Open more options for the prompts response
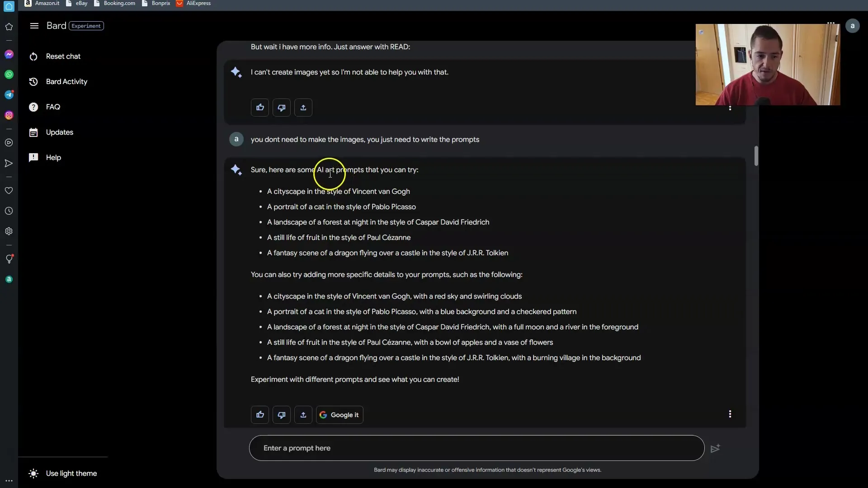 pos(730,414)
